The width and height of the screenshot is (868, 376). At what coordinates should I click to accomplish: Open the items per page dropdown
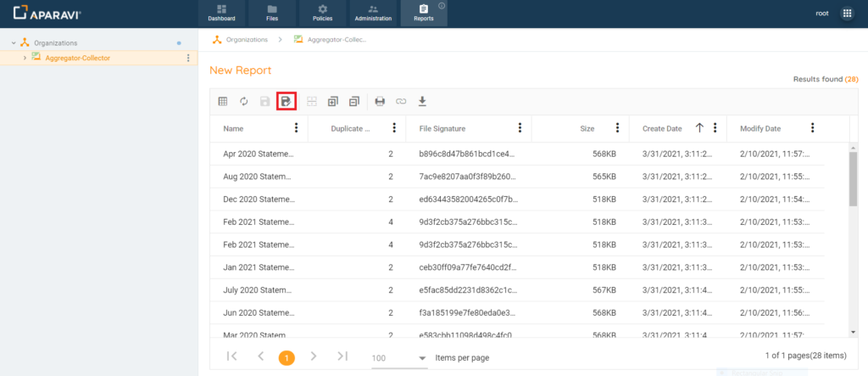coord(399,358)
